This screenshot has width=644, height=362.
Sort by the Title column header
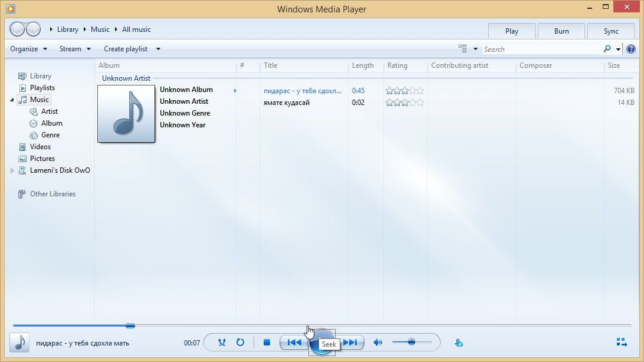pyautogui.click(x=304, y=65)
